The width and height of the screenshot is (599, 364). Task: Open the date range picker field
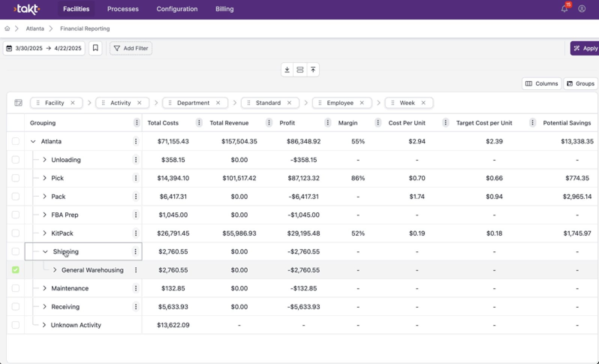(44, 48)
